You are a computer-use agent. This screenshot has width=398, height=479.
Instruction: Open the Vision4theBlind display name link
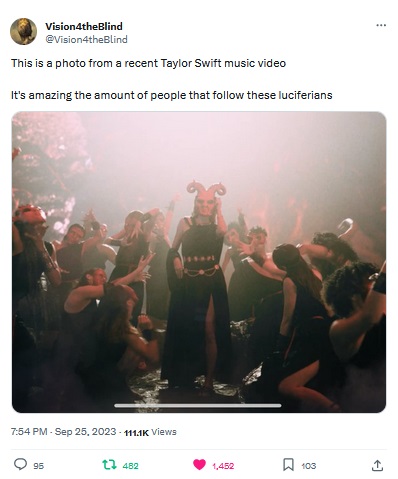pyautogui.click(x=84, y=26)
